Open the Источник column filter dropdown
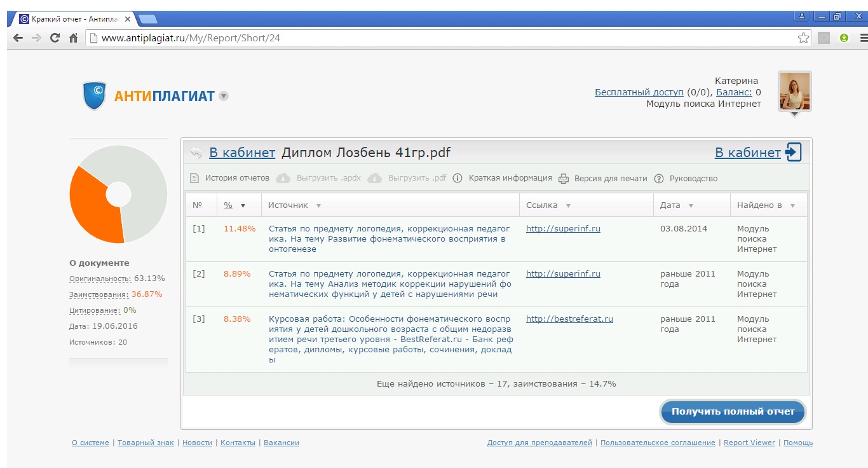Image resolution: width=868 pixels, height=468 pixels. [x=318, y=206]
